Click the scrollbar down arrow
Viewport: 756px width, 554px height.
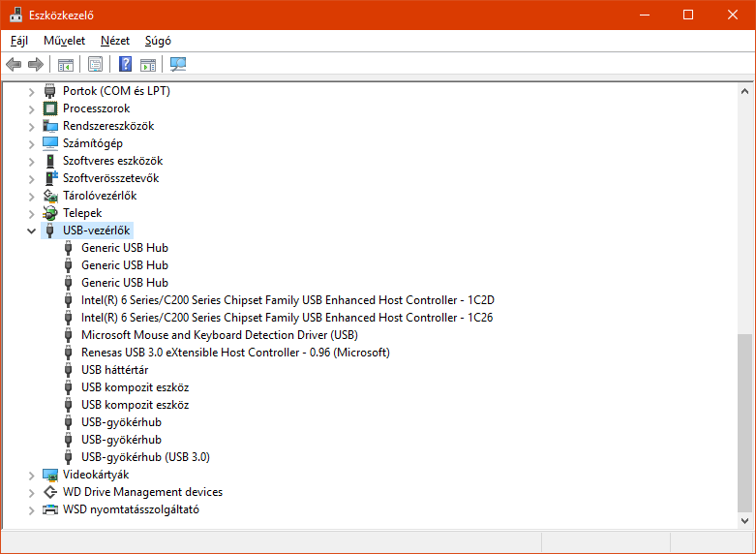pos(744,521)
